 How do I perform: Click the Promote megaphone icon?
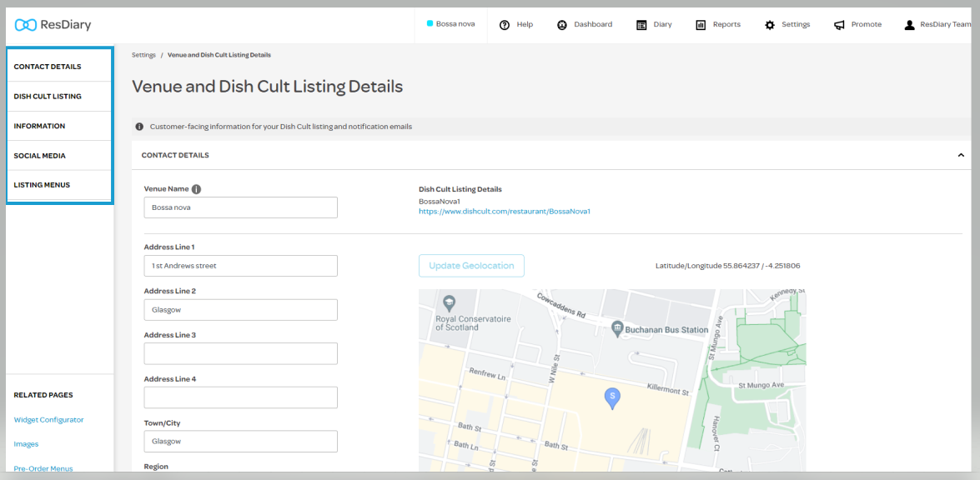pyautogui.click(x=839, y=25)
